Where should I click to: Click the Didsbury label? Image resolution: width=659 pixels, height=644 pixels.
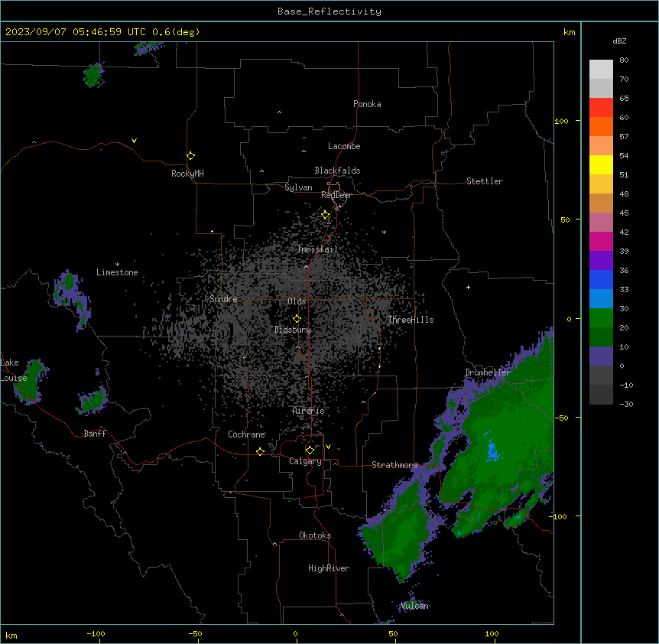tap(293, 330)
